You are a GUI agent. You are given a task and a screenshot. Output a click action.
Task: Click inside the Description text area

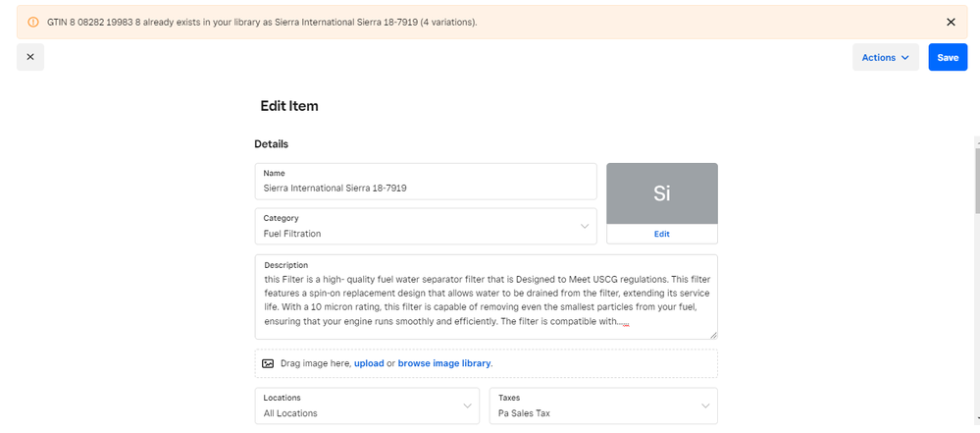(x=485, y=299)
